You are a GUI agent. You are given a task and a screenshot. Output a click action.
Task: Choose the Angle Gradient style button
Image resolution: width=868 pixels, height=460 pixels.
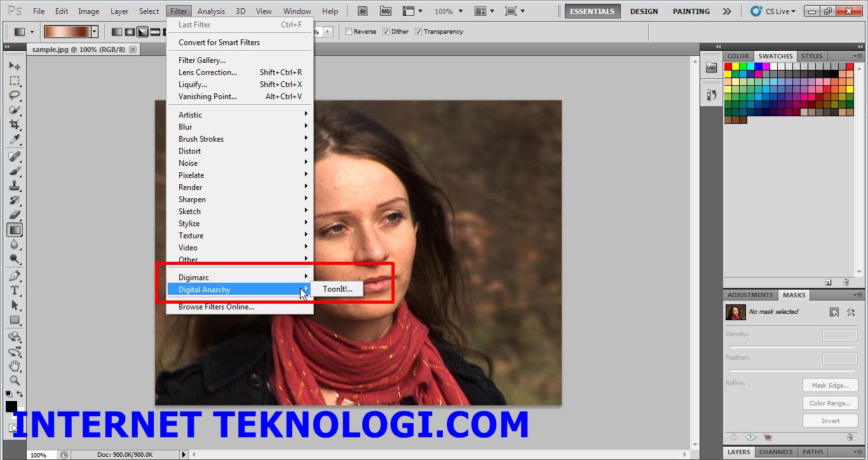pyautogui.click(x=142, y=32)
